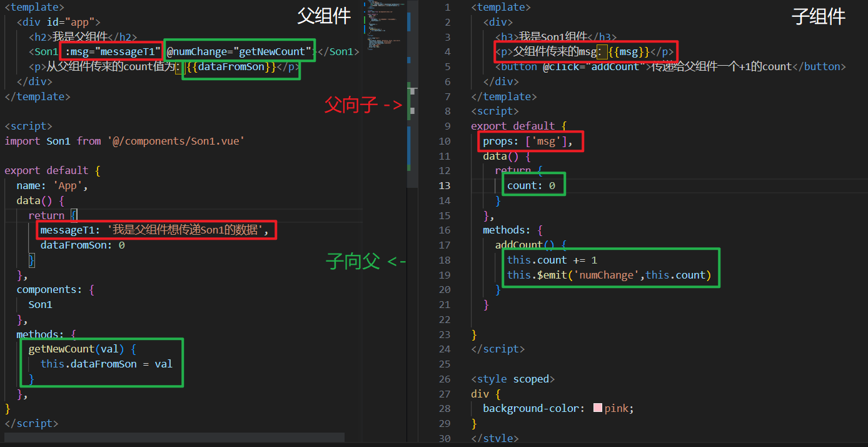Click the button text '传递给父组件一个+1的count'
Image resolution: width=868 pixels, height=447 pixels.
pos(722,66)
